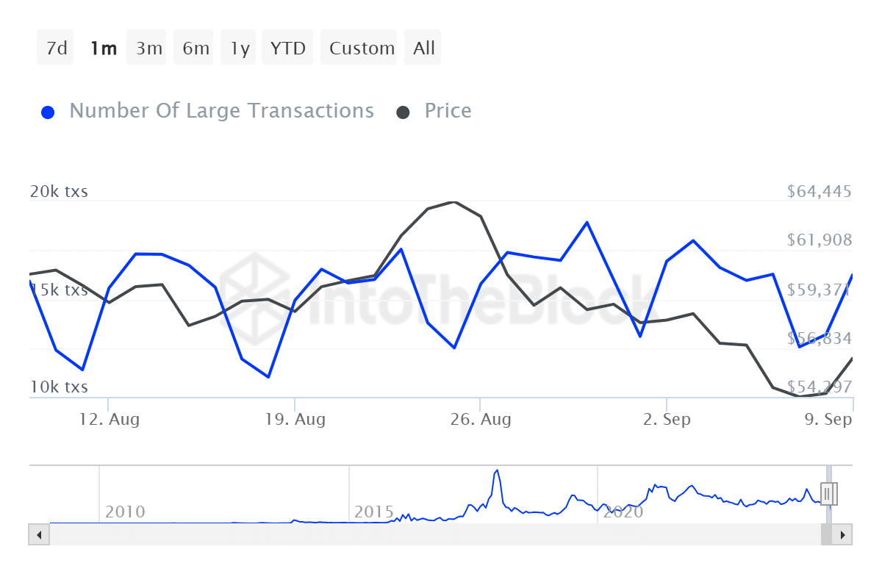Click the range slider handle on the mini chart
Viewport: 882px width, 588px height.
point(828,494)
